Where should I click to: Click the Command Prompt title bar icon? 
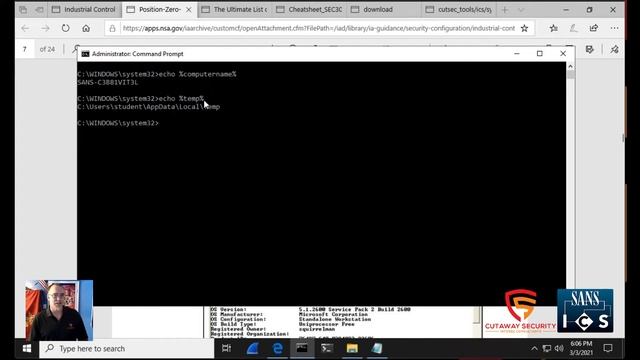click(85, 54)
